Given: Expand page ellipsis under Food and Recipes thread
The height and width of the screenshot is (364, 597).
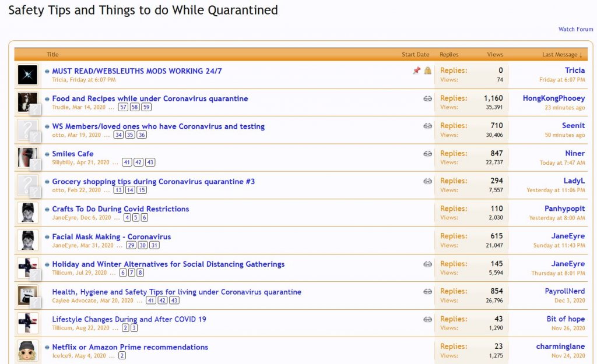Looking at the screenshot, I should 111,107.
